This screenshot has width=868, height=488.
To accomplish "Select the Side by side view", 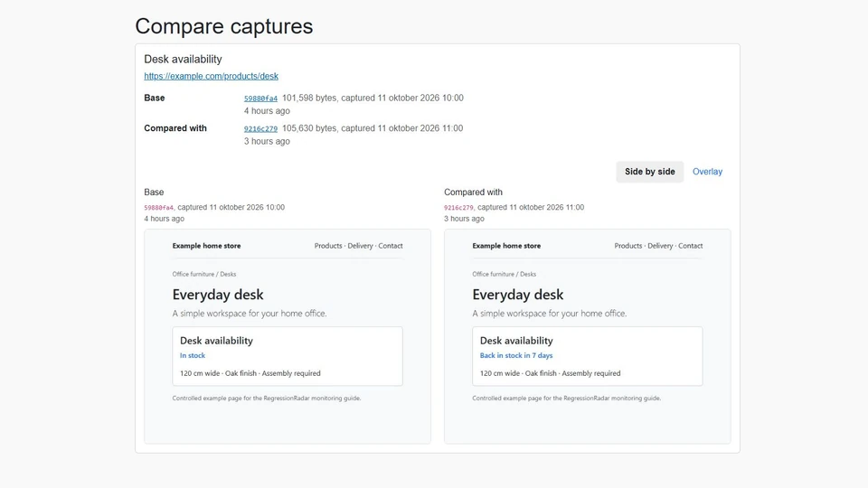I will pos(650,172).
